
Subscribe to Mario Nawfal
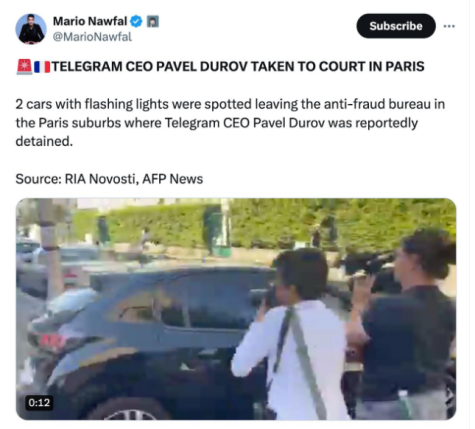pos(396,26)
